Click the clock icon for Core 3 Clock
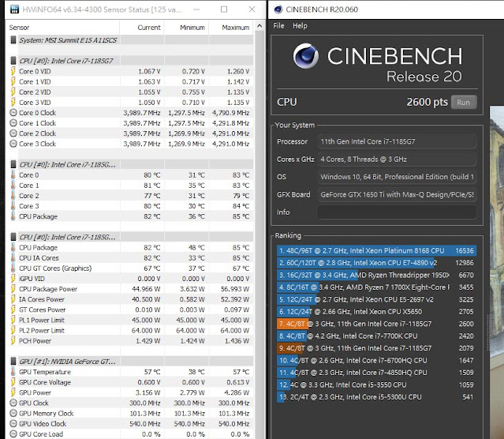This screenshot has height=439, width=504. click(13, 144)
